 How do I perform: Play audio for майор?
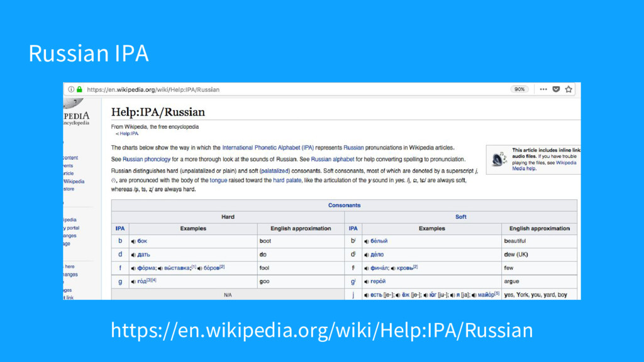[x=474, y=295]
